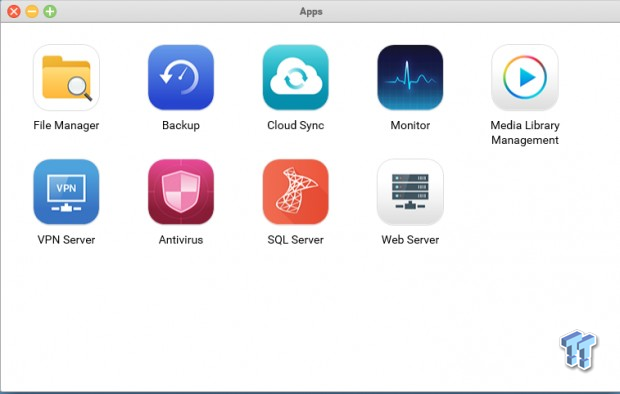Launch the Backup app icon
This screenshot has height=394, width=620.
click(x=181, y=78)
